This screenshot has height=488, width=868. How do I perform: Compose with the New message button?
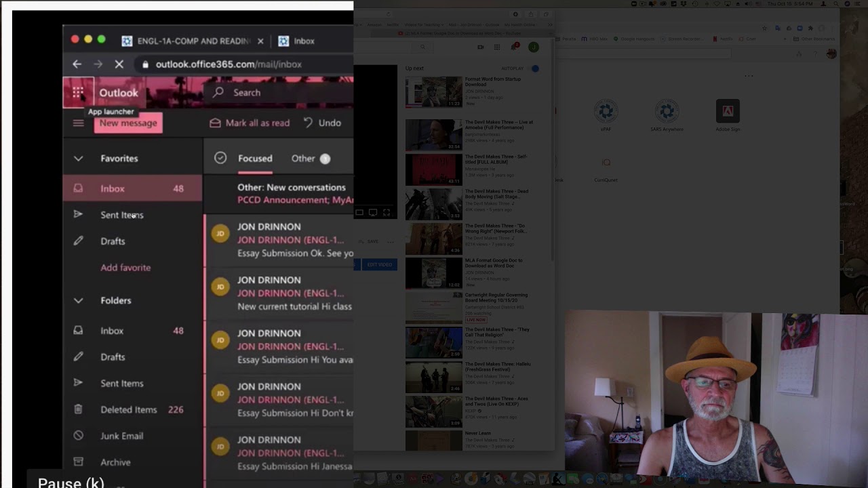(128, 123)
